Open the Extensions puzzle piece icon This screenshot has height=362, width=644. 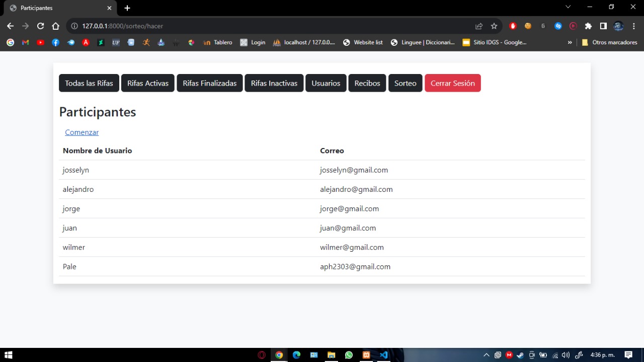(588, 26)
